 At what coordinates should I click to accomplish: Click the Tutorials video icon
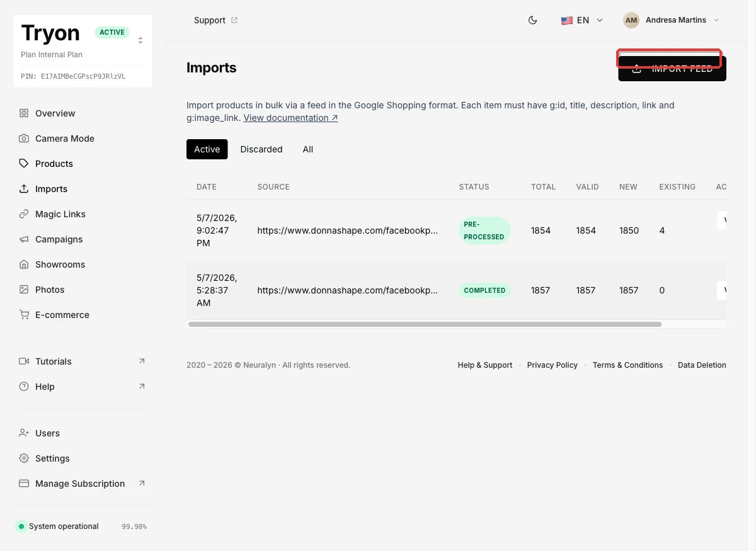pyautogui.click(x=24, y=361)
